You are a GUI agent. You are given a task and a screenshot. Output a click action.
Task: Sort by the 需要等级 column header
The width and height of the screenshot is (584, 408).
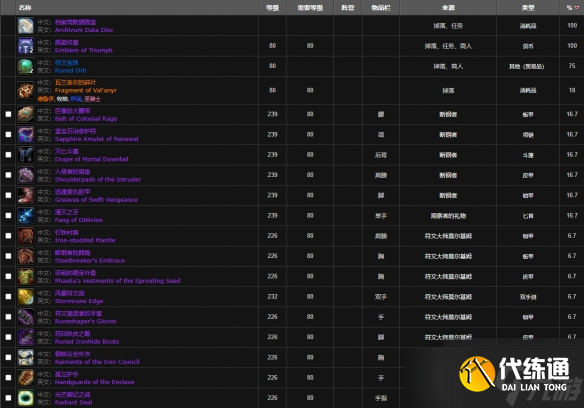pos(310,7)
